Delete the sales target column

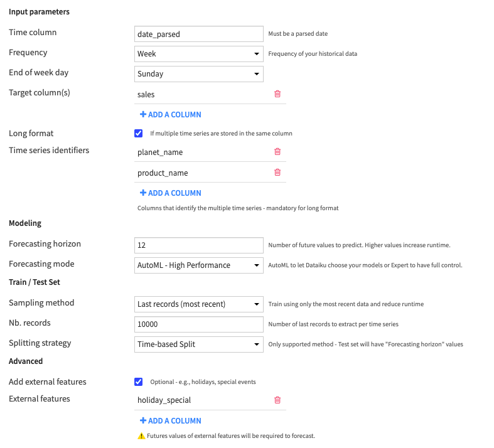(x=277, y=94)
